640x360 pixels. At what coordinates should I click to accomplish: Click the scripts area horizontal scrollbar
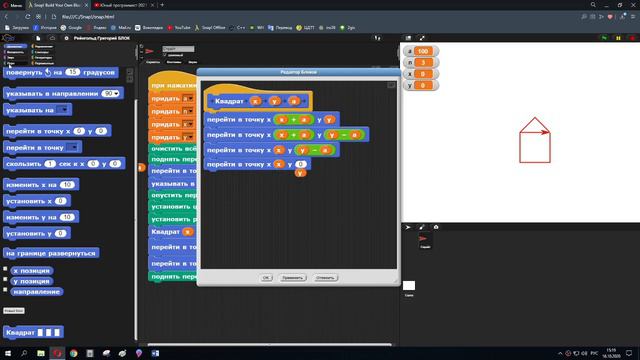tap(269, 344)
